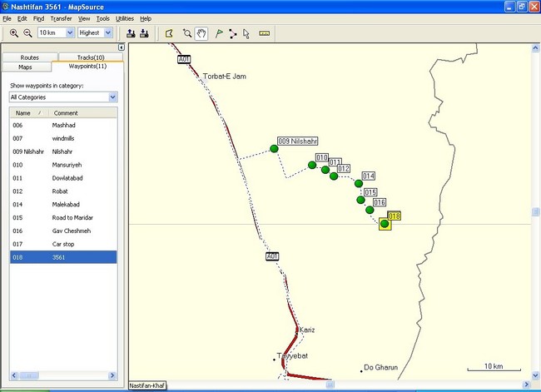Open the Highest detail level dropdown
Viewport: 541px width, 392px height.
(108, 32)
